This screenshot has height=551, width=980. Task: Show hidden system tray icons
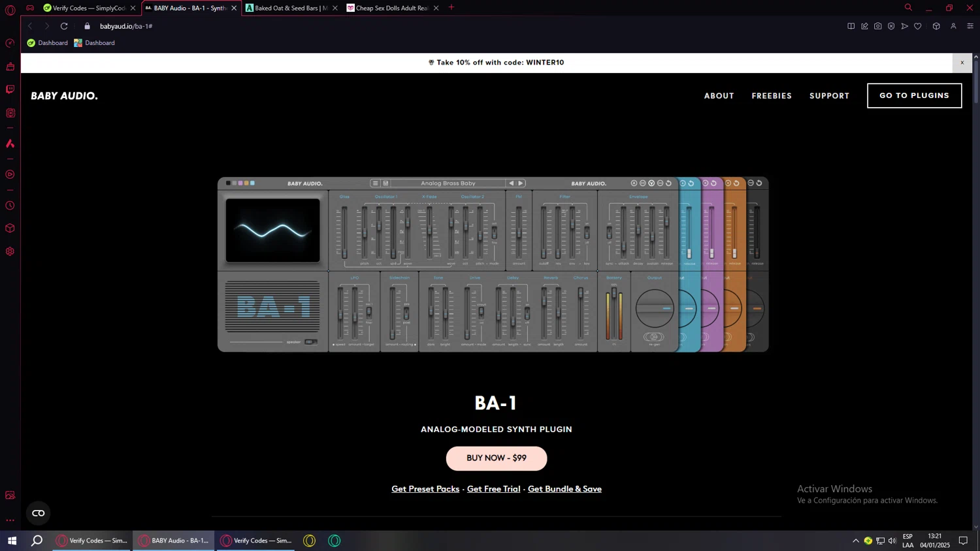click(x=856, y=541)
